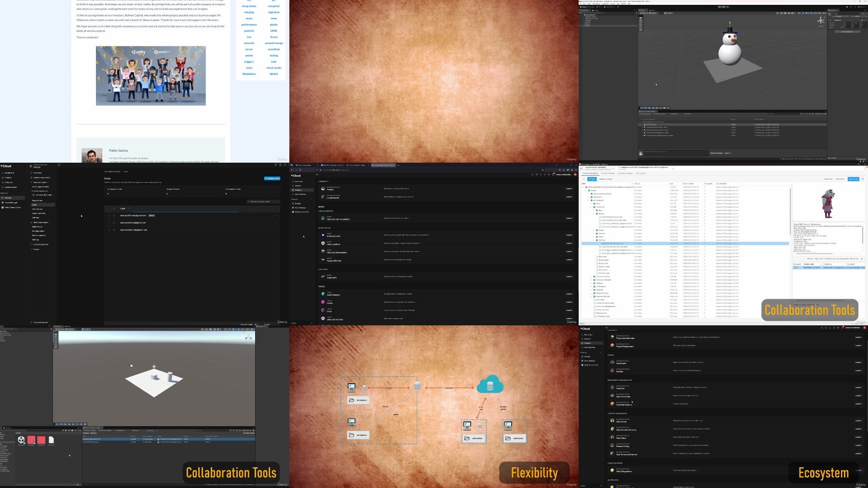
Task: Toggle the select-all checkbox beside Email header
Action: (114, 209)
